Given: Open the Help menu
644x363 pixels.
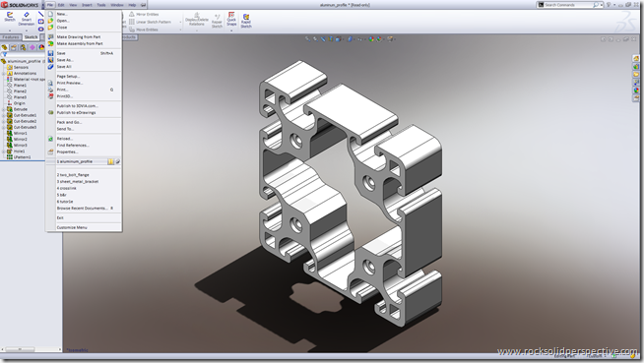Looking at the screenshot, I should click(132, 5).
